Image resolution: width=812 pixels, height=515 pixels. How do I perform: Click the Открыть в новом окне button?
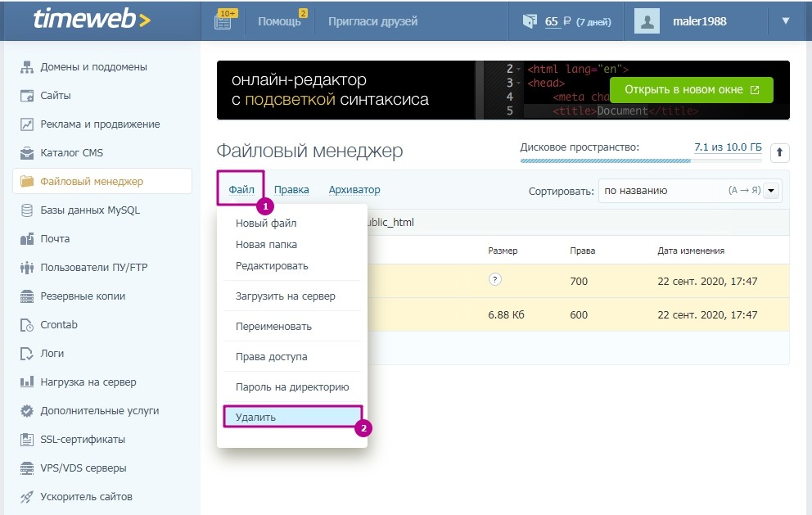tap(692, 89)
